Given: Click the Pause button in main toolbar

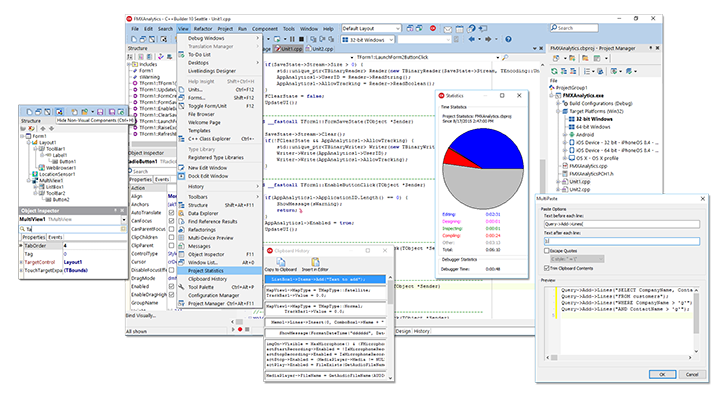Looking at the screenshot, I should (292, 39).
